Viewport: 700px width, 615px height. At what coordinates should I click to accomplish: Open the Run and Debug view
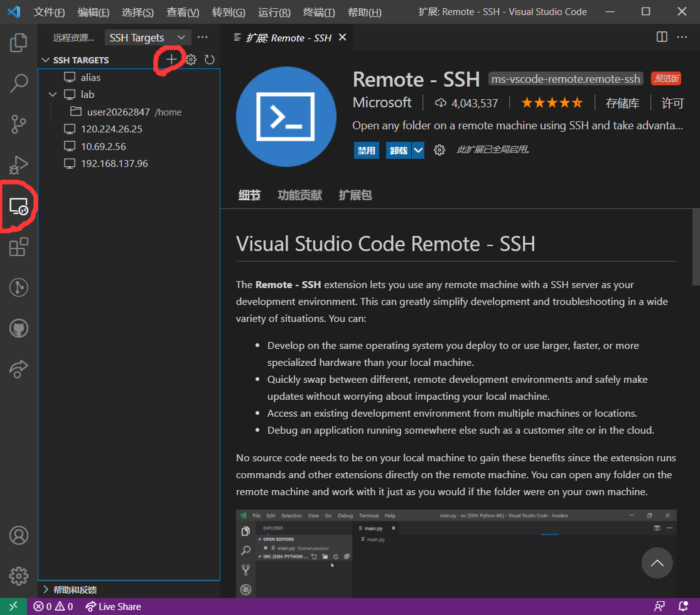(x=18, y=164)
